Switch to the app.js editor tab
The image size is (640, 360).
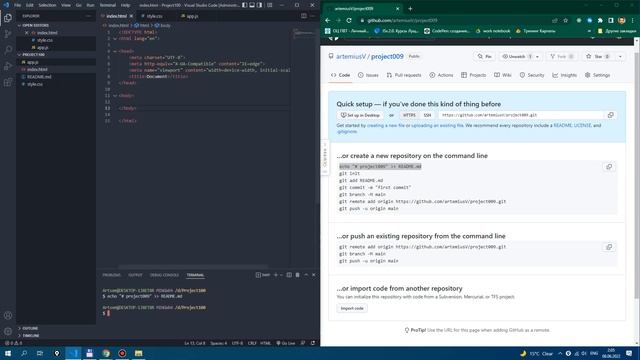point(191,16)
